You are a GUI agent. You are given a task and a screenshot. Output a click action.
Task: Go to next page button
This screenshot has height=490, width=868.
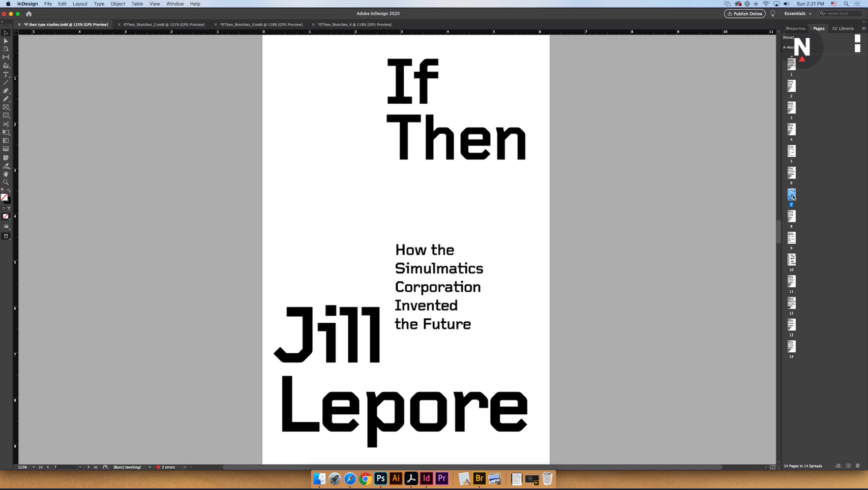tap(88, 467)
